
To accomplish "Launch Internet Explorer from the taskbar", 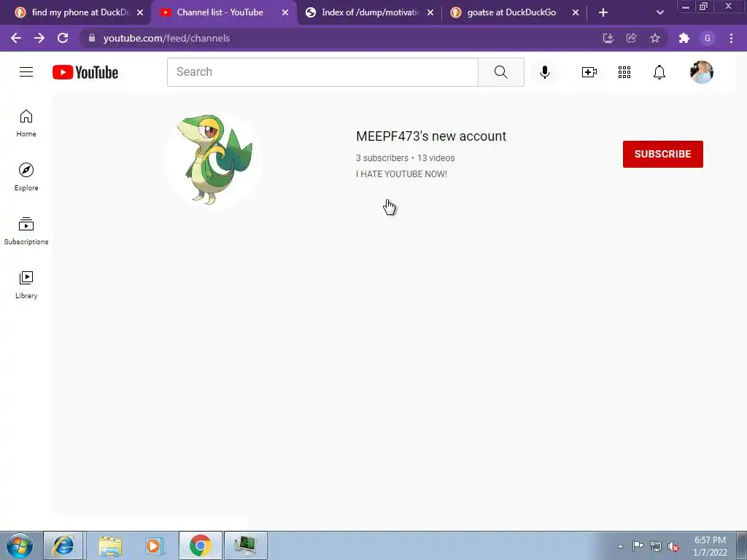I will tap(63, 545).
